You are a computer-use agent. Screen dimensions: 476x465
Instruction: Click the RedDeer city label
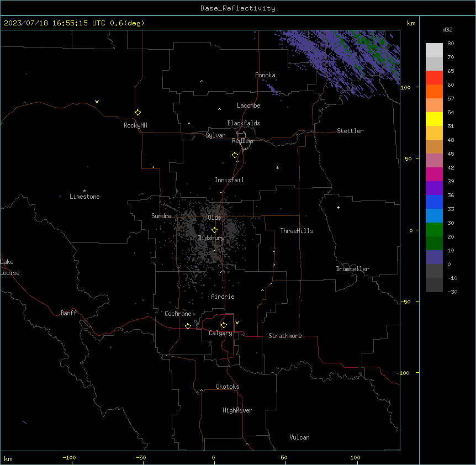243,141
